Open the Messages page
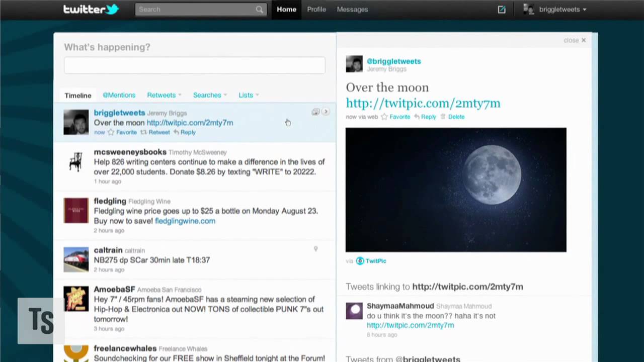 [x=352, y=10]
